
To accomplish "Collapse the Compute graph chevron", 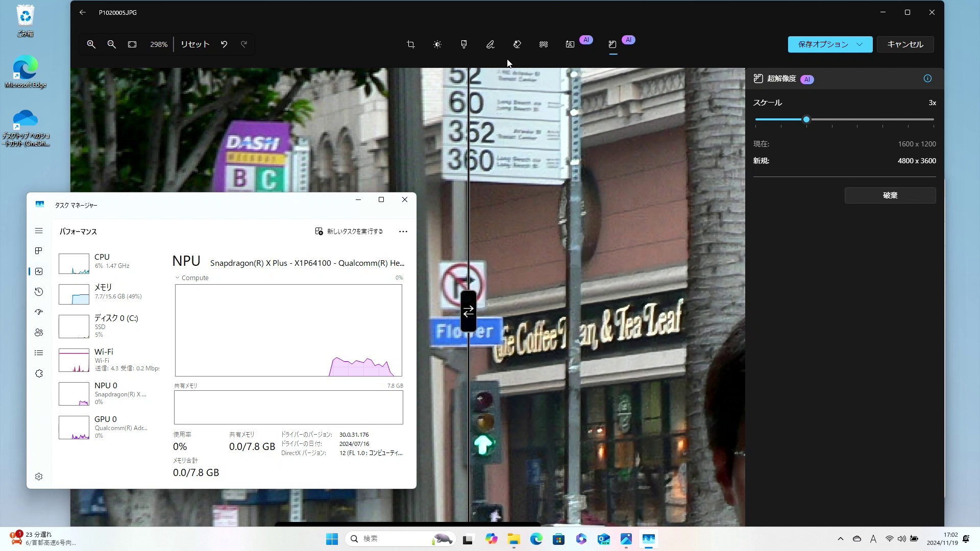I will [177, 278].
